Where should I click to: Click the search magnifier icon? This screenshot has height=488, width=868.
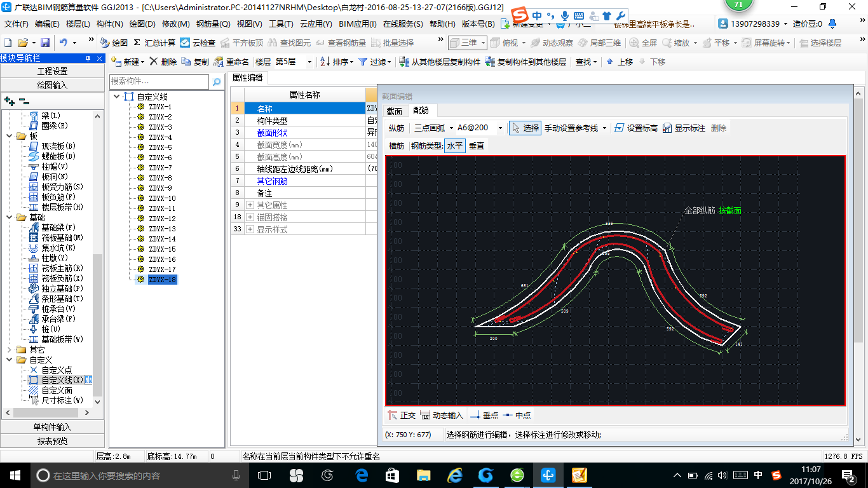[x=217, y=81]
